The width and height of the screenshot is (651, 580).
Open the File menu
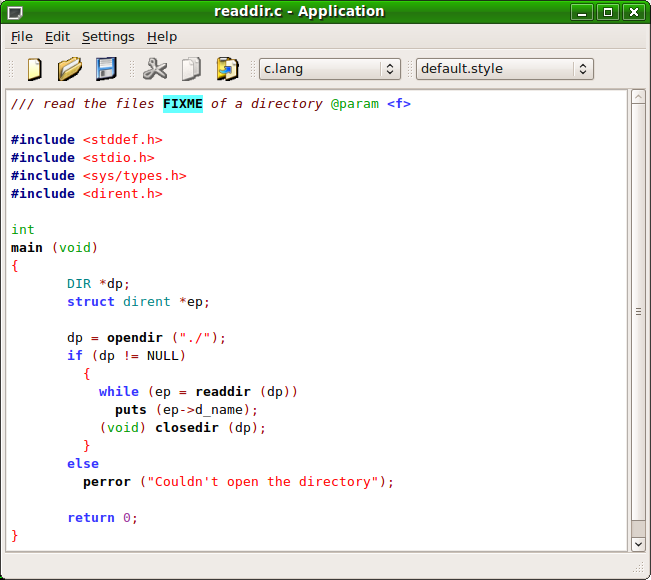click(22, 37)
